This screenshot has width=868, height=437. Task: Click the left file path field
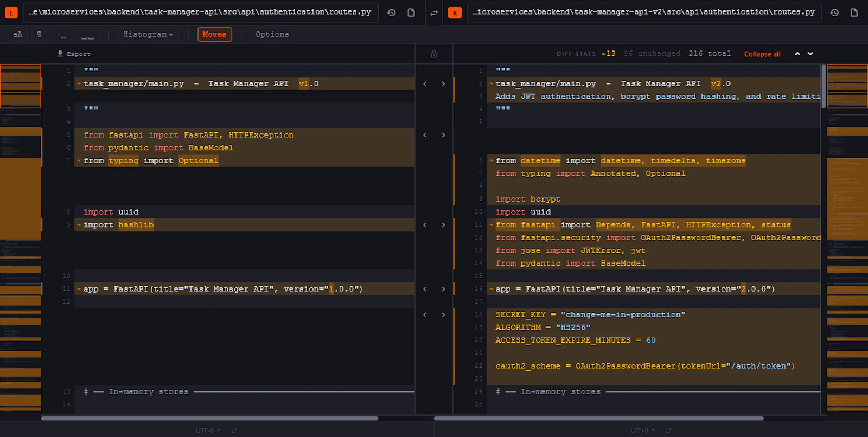pos(201,12)
